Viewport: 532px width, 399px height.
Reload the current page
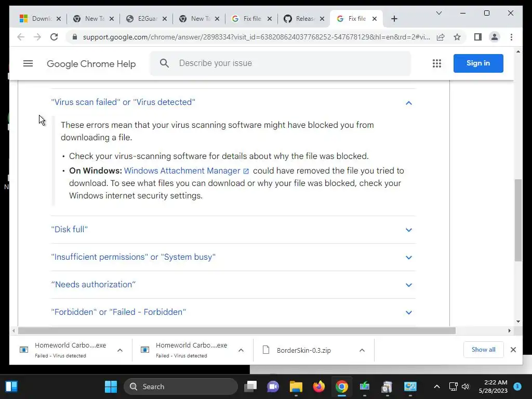[54, 37]
